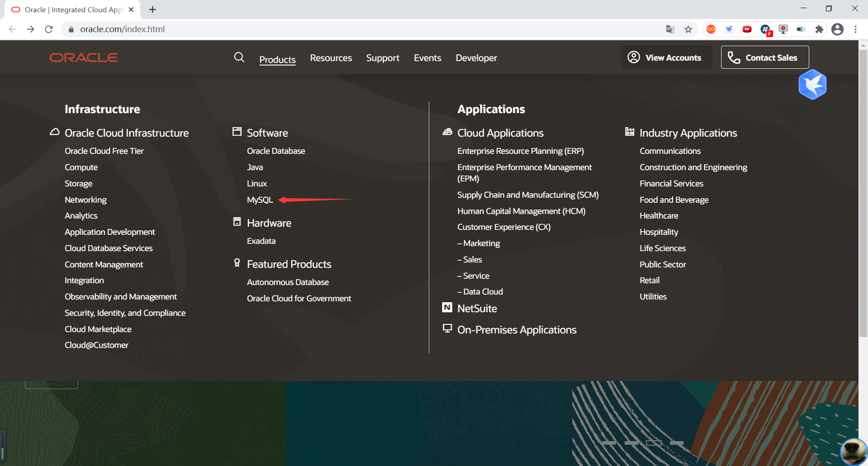This screenshot has width=868, height=466.
Task: Open the Chrome three-dot menu
Action: pos(855,29)
